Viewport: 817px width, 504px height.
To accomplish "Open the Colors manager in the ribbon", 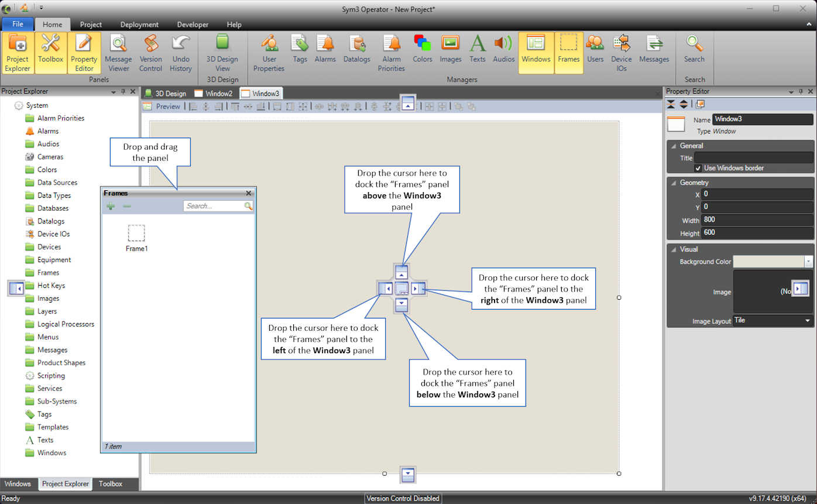I will coord(422,49).
